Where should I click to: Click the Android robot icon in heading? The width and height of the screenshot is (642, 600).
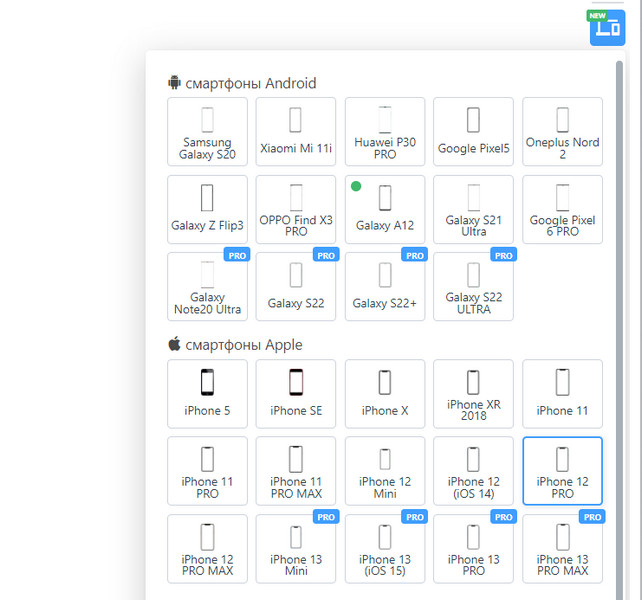174,82
